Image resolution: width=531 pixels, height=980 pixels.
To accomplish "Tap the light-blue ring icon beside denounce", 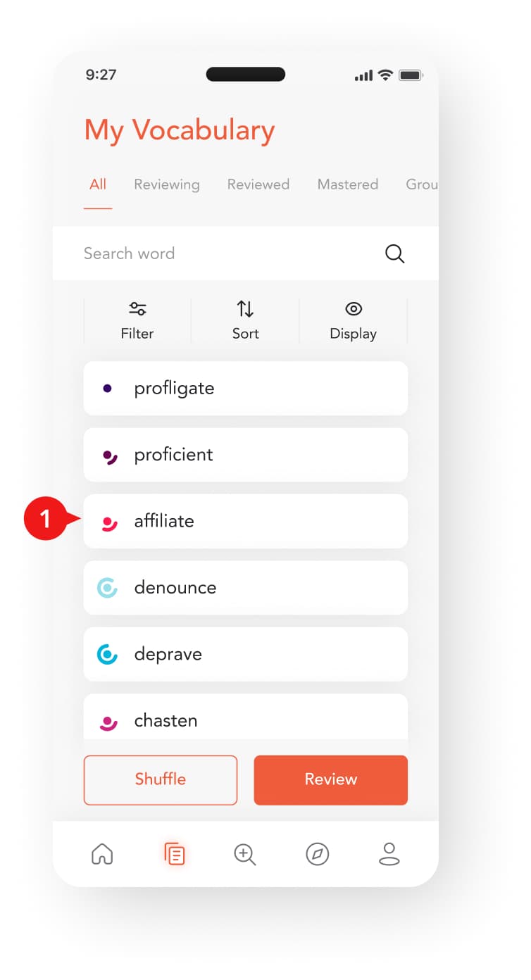I will coord(107,588).
